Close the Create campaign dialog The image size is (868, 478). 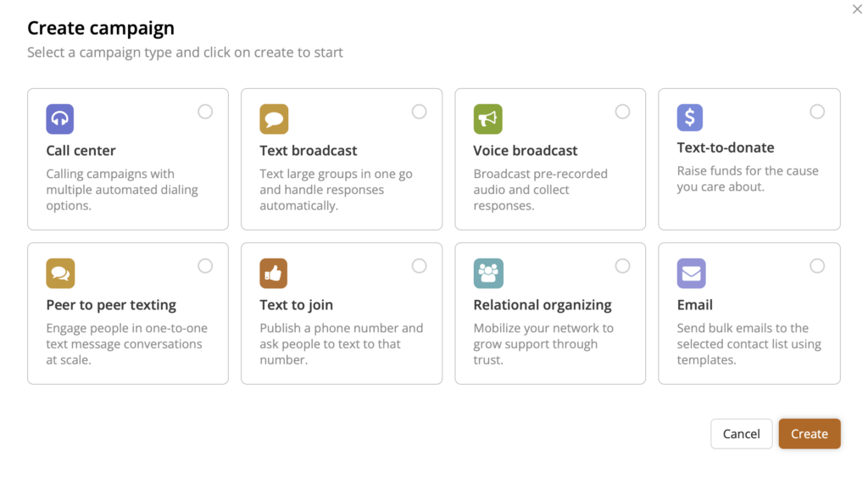pos(857,9)
